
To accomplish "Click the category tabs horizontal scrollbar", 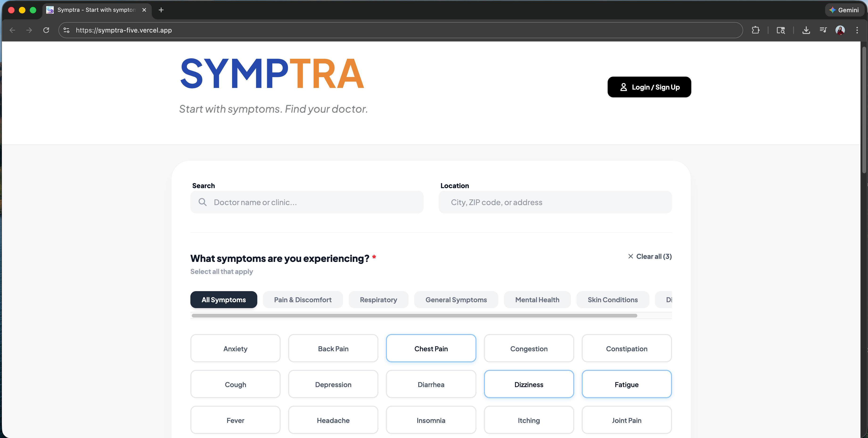I will point(414,316).
